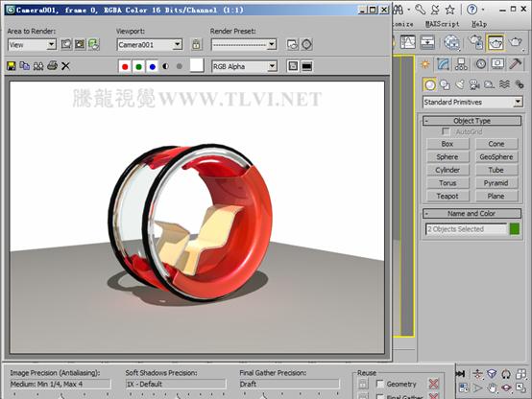The image size is (532, 399).
Task: Toggle the monochrome display button
Action: point(180,66)
